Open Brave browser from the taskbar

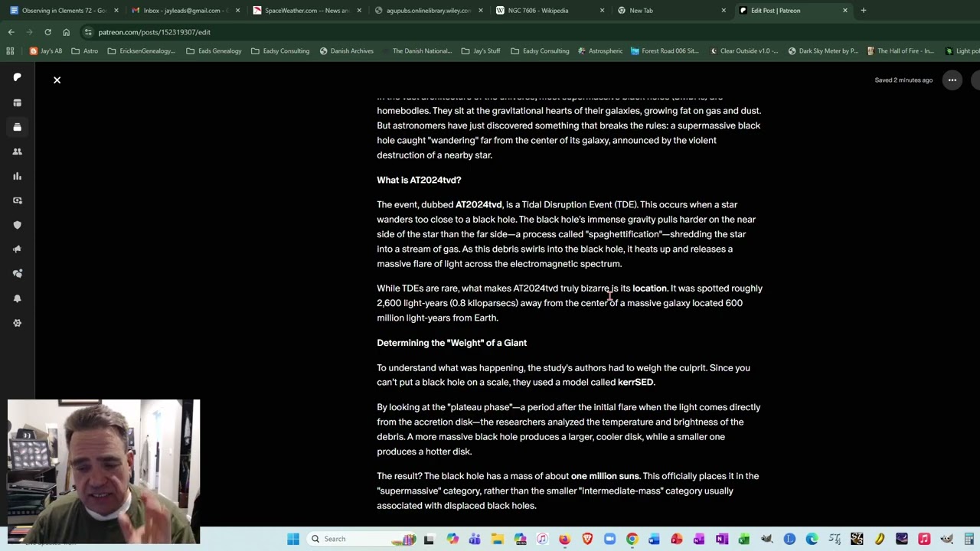pos(587,539)
